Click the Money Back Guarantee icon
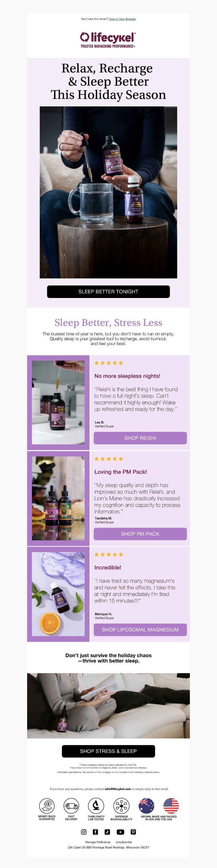Image resolution: width=217 pixels, height=868 pixels. (x=47, y=806)
